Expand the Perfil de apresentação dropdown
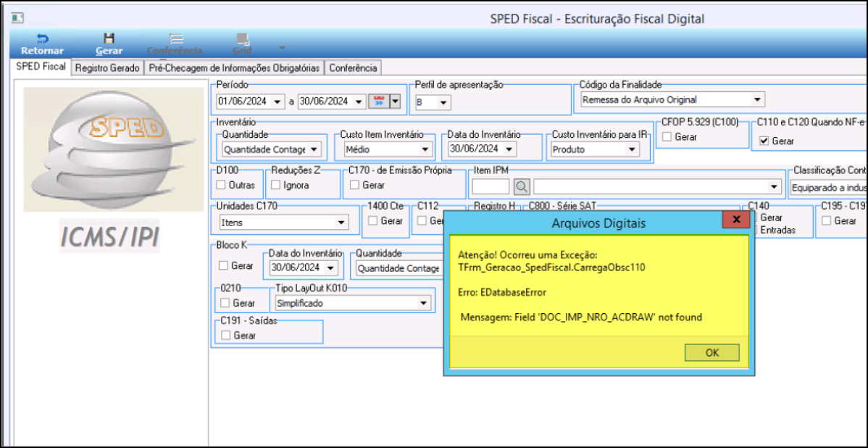 [444, 102]
